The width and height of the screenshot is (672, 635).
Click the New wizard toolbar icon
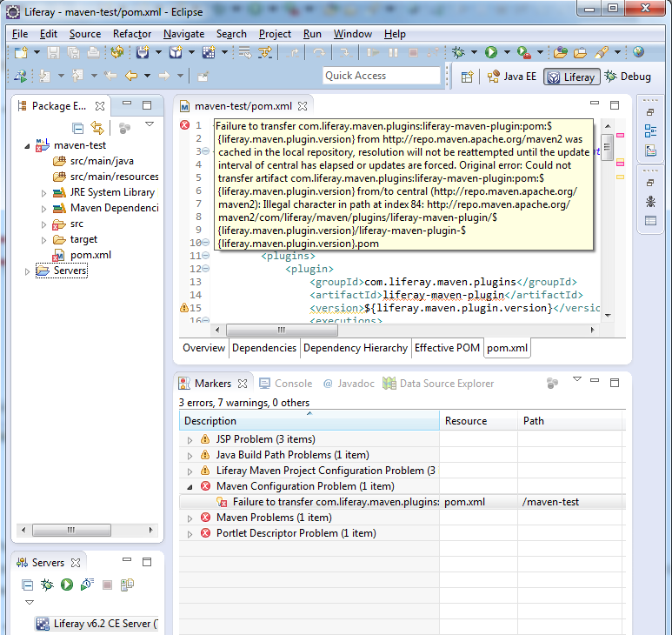(21, 52)
